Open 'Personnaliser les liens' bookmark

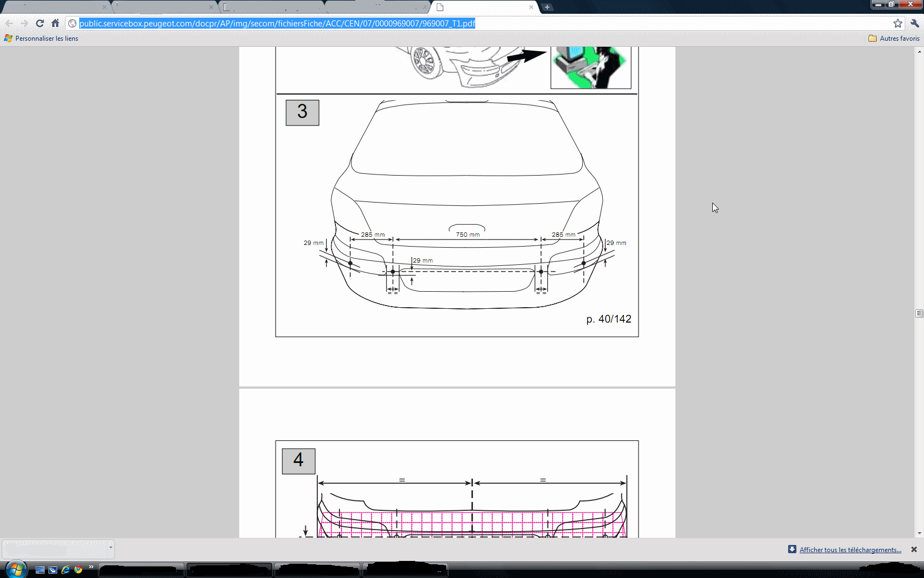(41, 39)
